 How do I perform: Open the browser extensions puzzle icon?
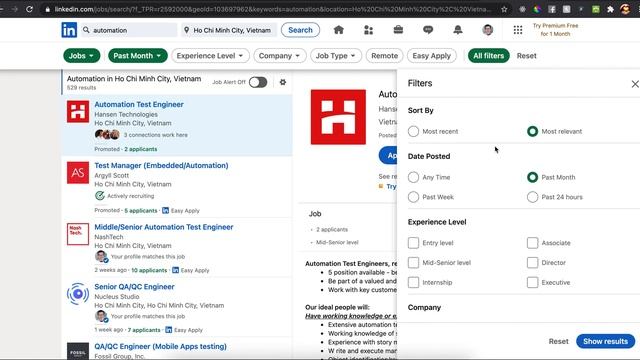click(x=610, y=9)
